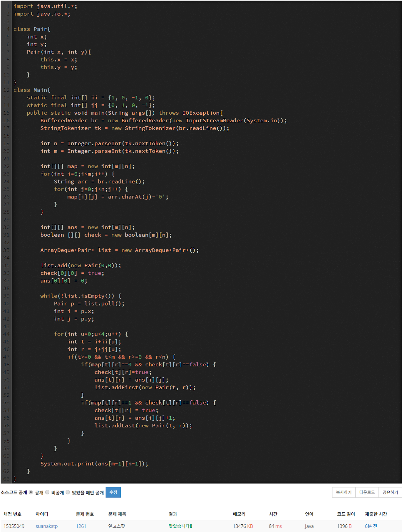This screenshot has height=532, width=402.
Task: Click submission number 15355049
Action: (14, 526)
